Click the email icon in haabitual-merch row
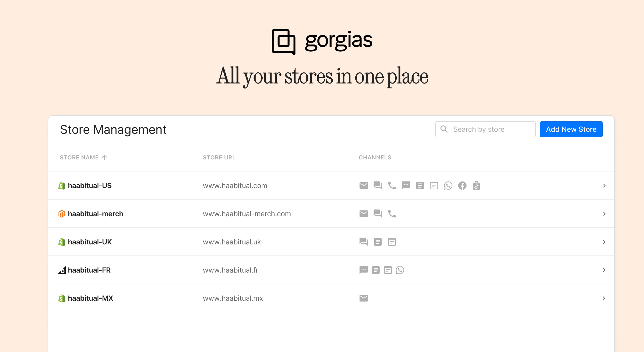Image resolution: width=644 pixels, height=352 pixels. pos(364,214)
